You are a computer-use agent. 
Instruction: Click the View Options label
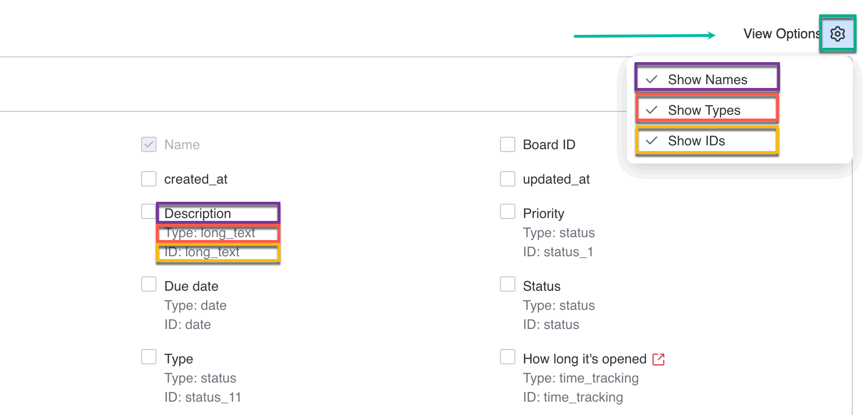pyautogui.click(x=782, y=33)
